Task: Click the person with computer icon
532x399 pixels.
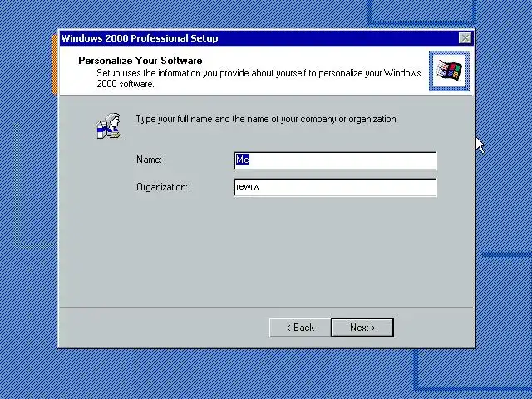Action: [x=109, y=126]
